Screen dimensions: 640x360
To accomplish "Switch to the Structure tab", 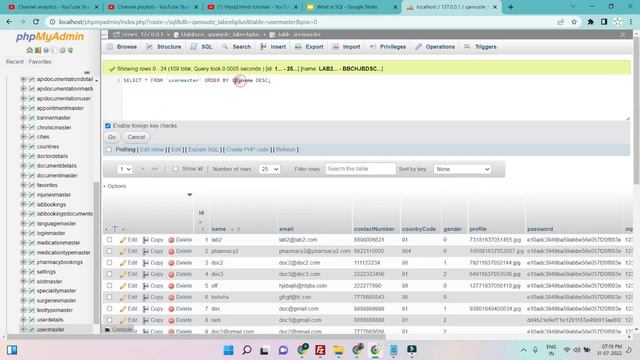I will [164, 47].
